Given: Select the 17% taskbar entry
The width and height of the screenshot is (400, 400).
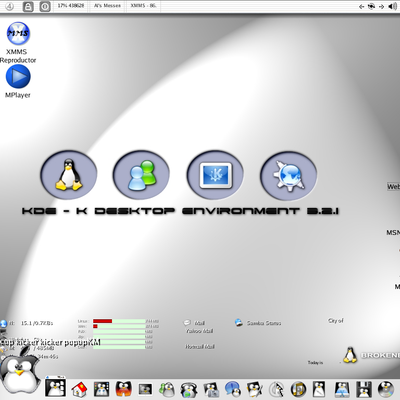Looking at the screenshot, I should click(71, 6).
